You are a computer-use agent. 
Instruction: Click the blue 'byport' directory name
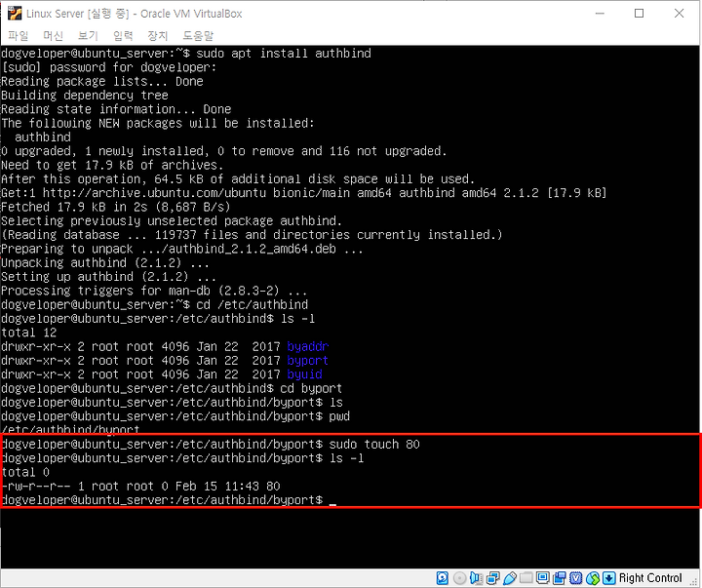pos(307,361)
